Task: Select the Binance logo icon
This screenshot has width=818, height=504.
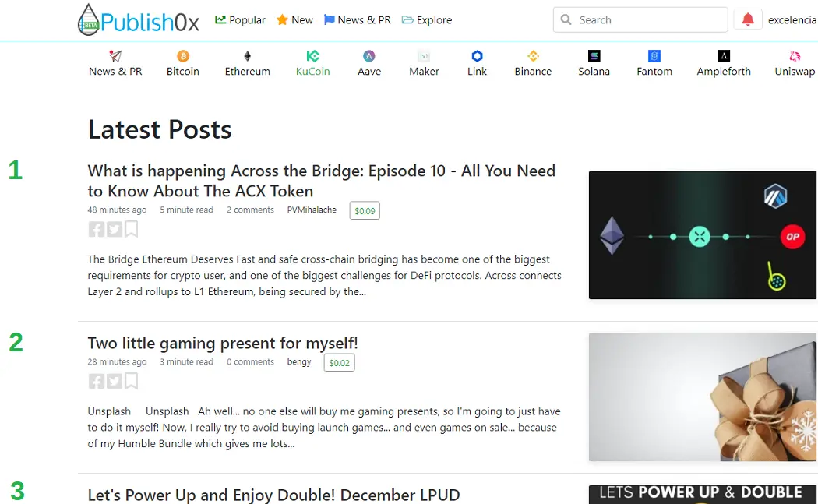Action: click(x=533, y=56)
